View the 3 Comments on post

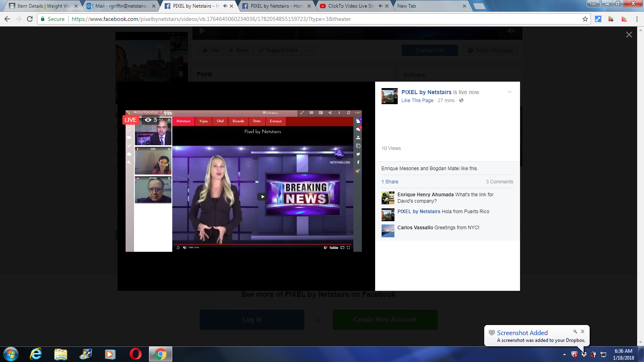(499, 182)
